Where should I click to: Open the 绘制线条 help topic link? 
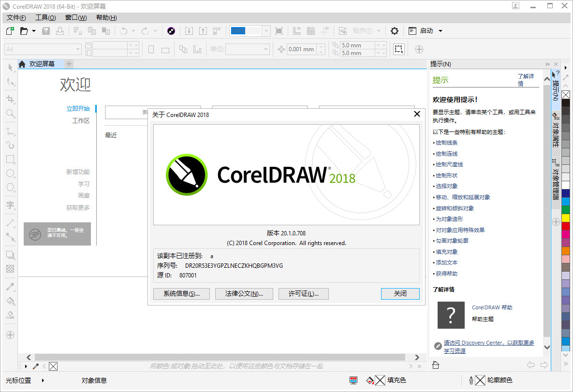pyautogui.click(x=446, y=143)
